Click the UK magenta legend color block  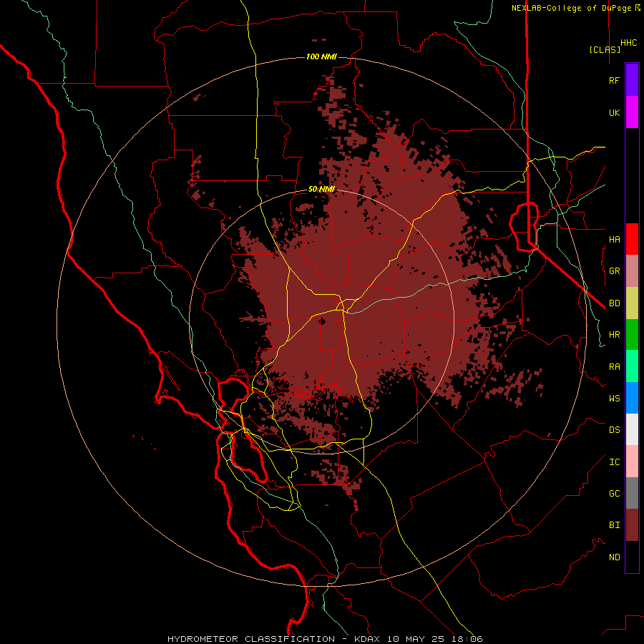pyautogui.click(x=632, y=112)
